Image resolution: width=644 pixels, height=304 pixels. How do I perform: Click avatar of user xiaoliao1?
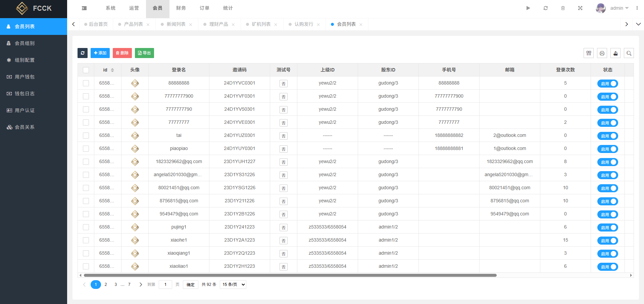pyautogui.click(x=135, y=266)
